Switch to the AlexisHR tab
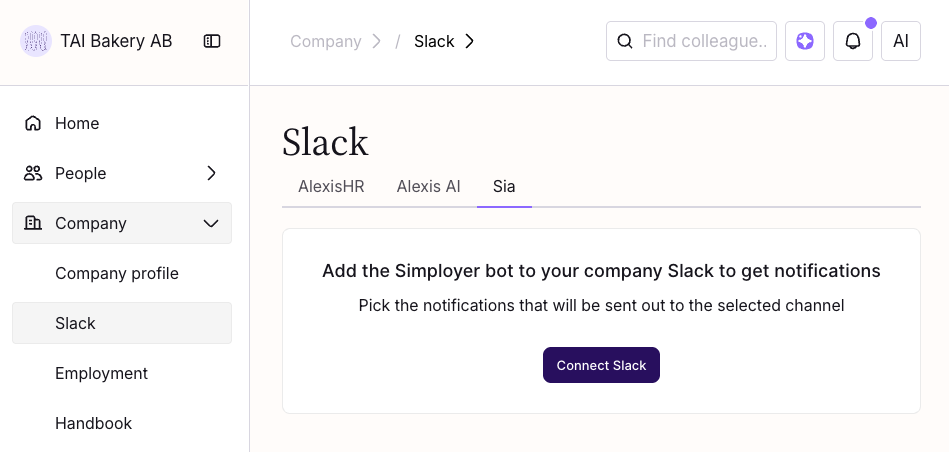 pyautogui.click(x=331, y=186)
